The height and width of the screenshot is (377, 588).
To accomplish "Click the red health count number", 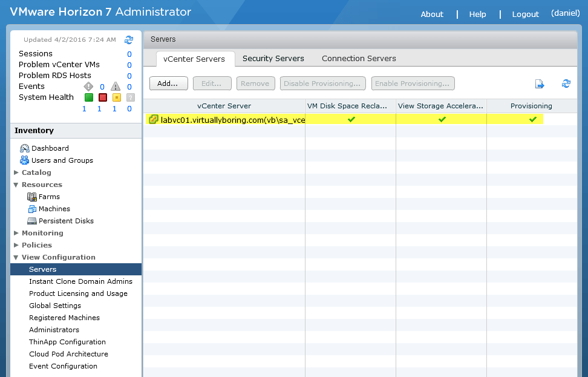I will coord(99,109).
